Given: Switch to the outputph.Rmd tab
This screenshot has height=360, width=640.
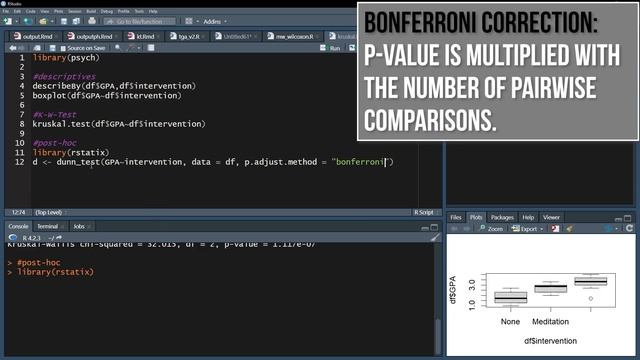Looking at the screenshot, I should tap(92, 36).
